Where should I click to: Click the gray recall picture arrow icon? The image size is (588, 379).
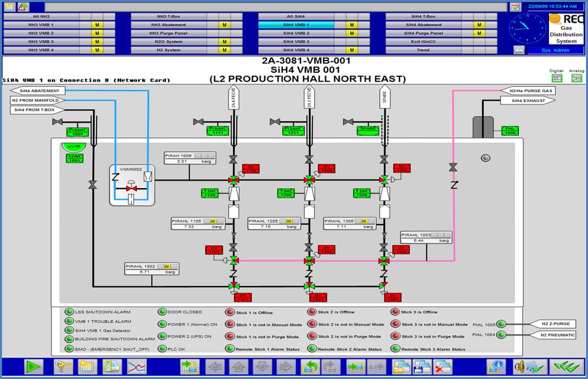377,367
